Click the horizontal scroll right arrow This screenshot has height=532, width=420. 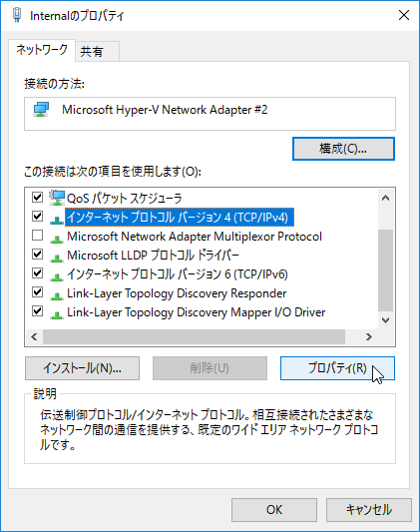coord(369,337)
